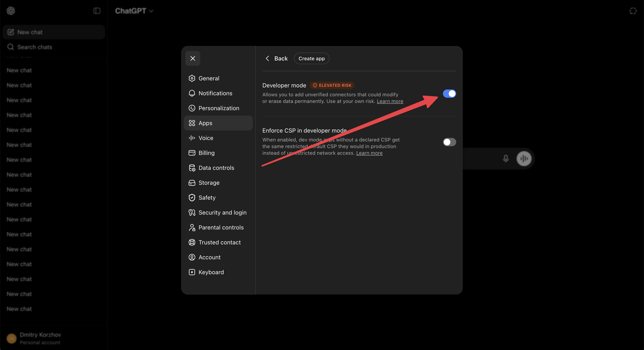Enable Enforce CSP in developer mode toggle
This screenshot has height=350, width=644.
tap(449, 142)
